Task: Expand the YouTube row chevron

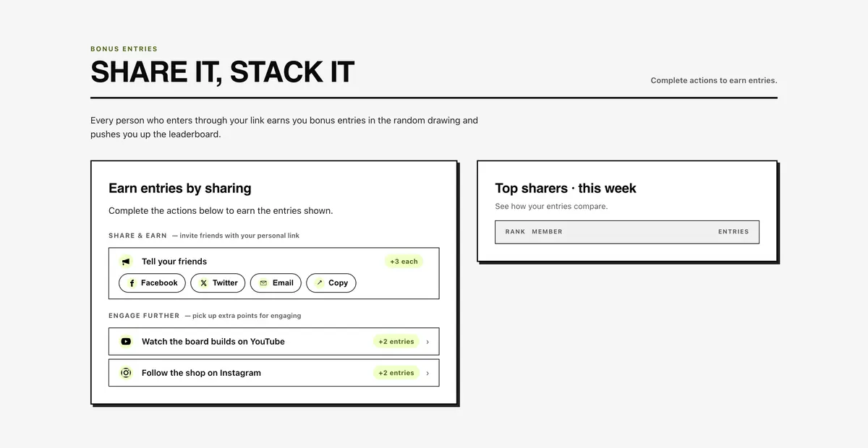Action: (x=427, y=342)
